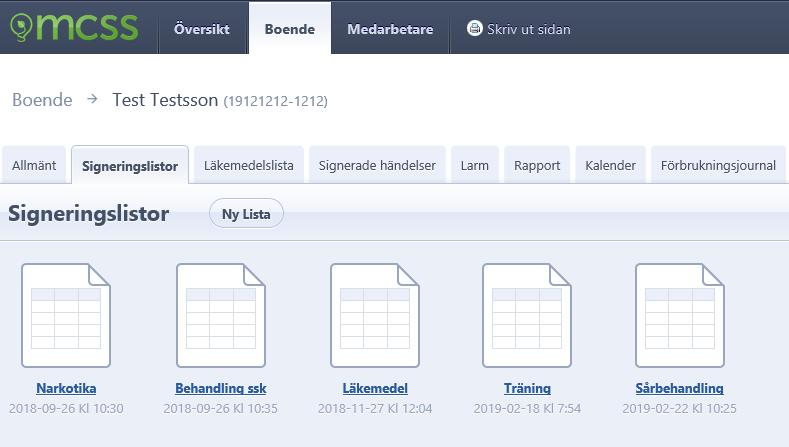Select the Signeringslistor tab
The height and width of the screenshot is (447, 789).
pos(130,165)
